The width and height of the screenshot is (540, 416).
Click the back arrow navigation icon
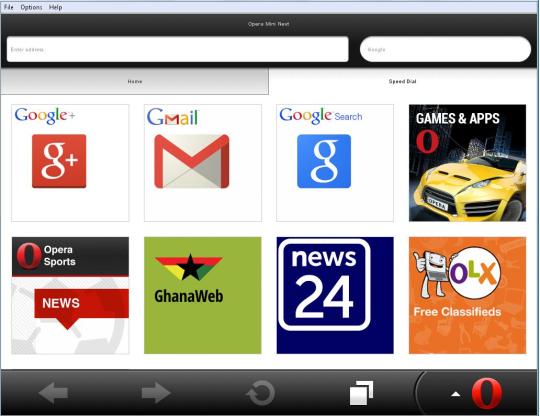[53, 393]
